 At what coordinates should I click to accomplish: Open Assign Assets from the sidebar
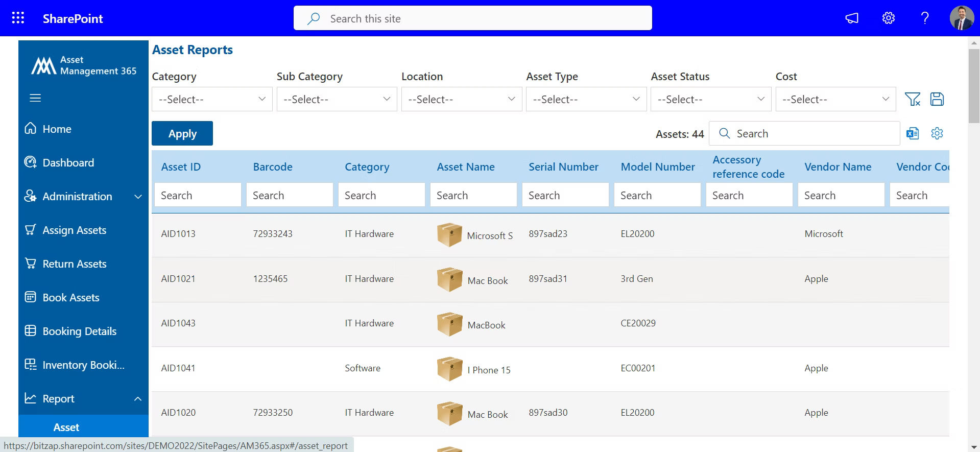point(74,230)
